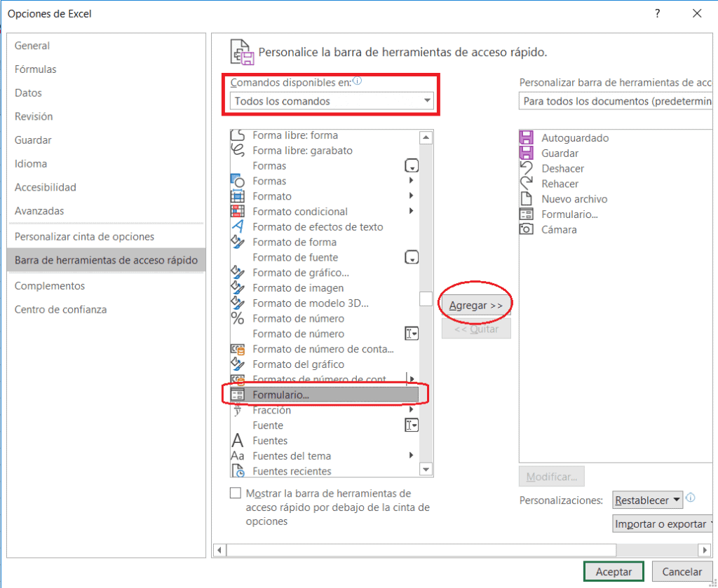This screenshot has height=588, width=718.
Task: Click the horizontal scrollbar right arrow
Action: coord(705,549)
